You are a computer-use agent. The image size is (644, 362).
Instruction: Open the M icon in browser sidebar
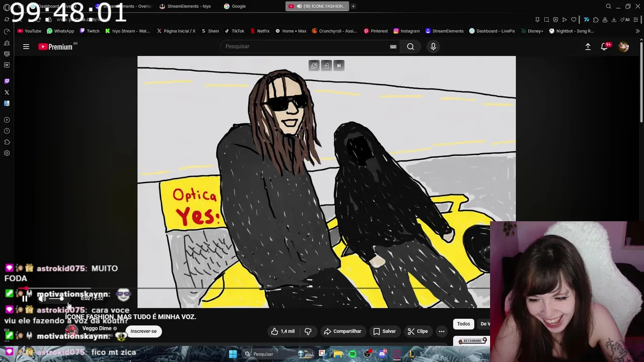pyautogui.click(x=7, y=65)
